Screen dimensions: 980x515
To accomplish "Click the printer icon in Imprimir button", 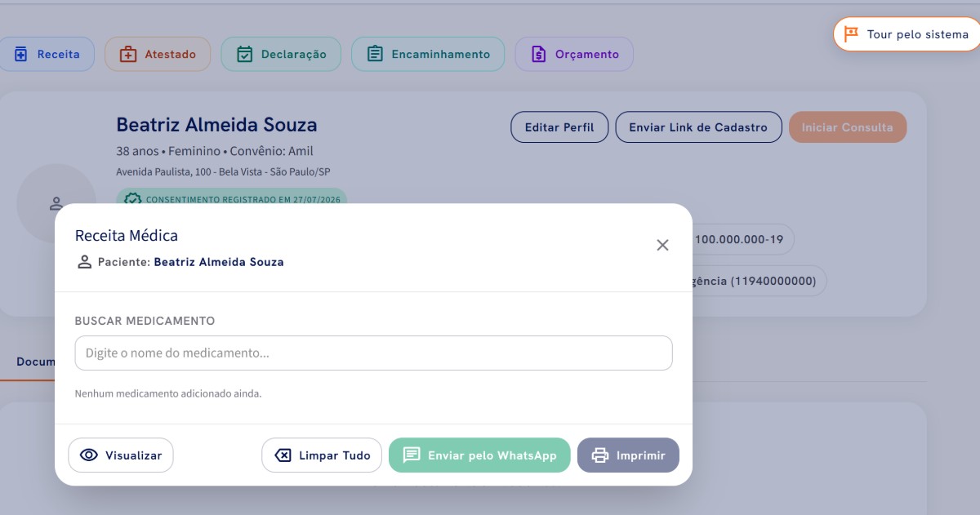I will coord(600,455).
